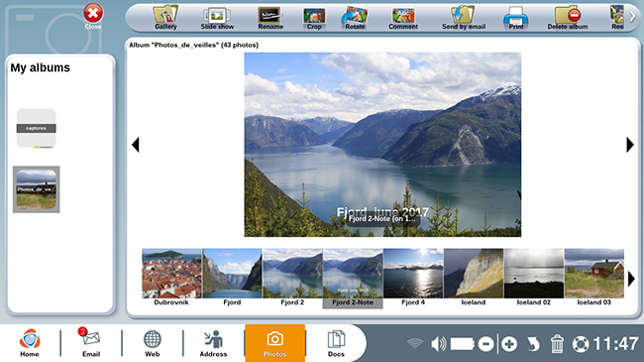The height and width of the screenshot is (362, 644).
Task: Send photo by email
Action: click(x=464, y=18)
